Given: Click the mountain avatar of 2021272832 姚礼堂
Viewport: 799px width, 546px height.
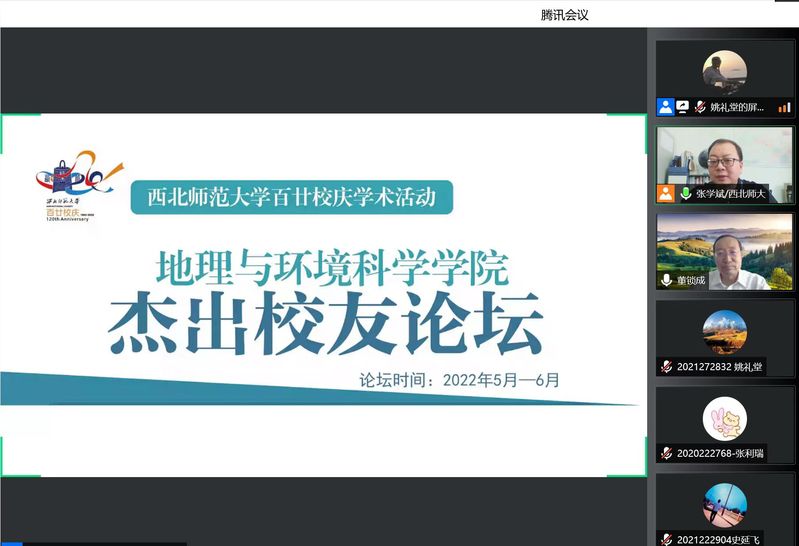Looking at the screenshot, I should coord(725,331).
